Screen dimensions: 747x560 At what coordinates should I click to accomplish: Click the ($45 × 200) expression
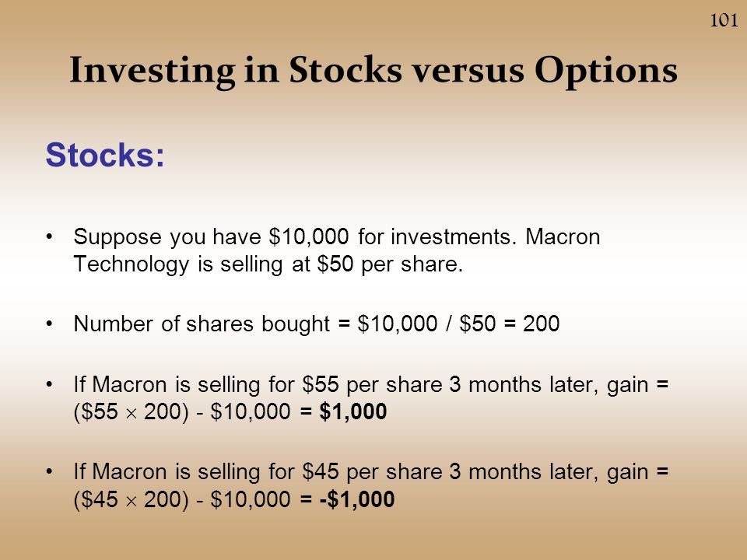coord(131,499)
